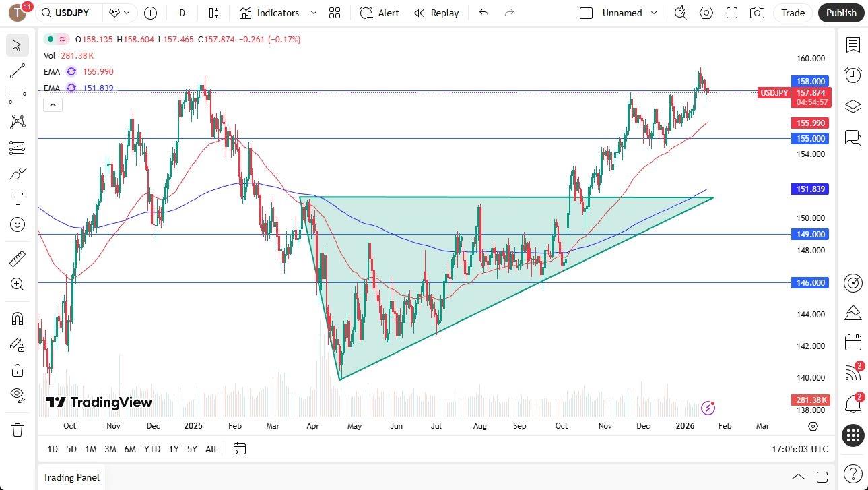
Task: Collapse the chart legend with the chevron
Action: click(x=53, y=104)
